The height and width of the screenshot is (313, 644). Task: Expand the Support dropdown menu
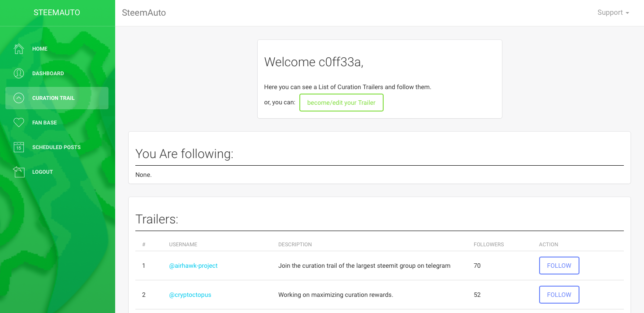click(x=613, y=13)
